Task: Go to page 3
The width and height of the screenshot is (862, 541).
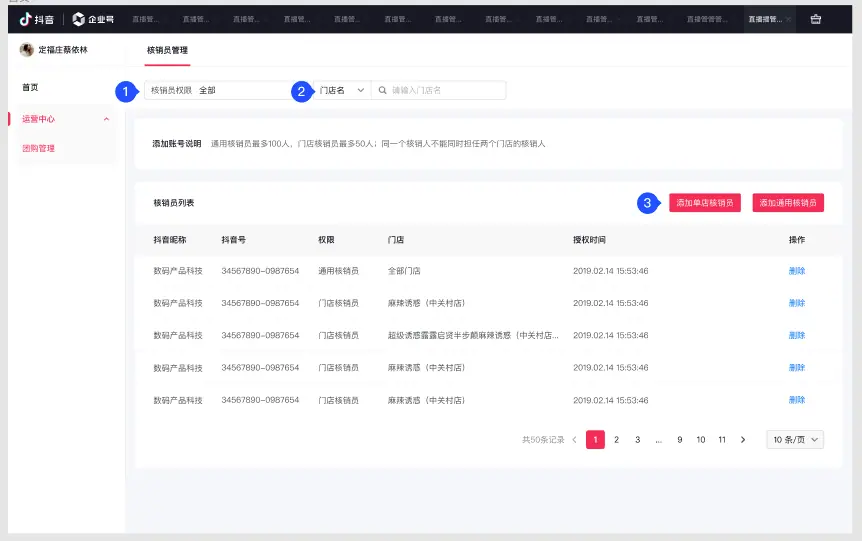Action: (638, 440)
